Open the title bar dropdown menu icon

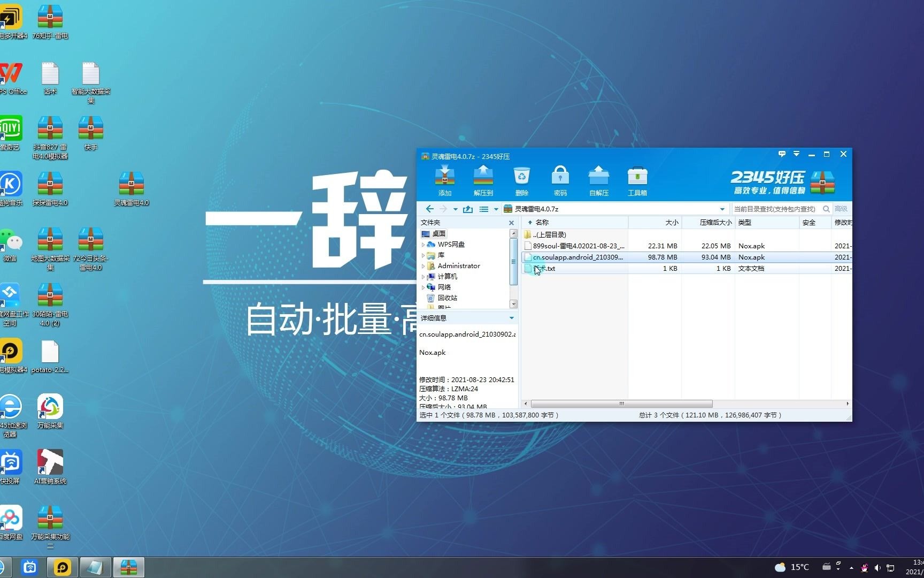coord(797,154)
